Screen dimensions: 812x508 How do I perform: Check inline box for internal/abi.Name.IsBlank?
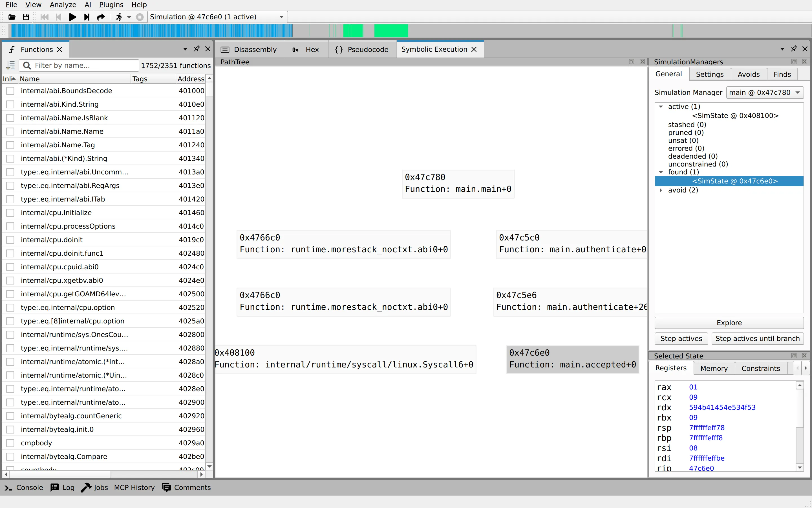tap(10, 118)
